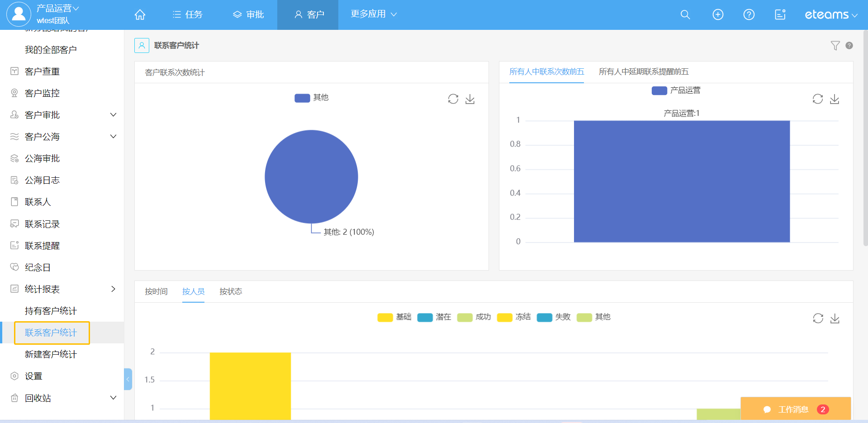Collapse the sidebar with the handle
868x423 pixels.
pyautogui.click(x=128, y=379)
